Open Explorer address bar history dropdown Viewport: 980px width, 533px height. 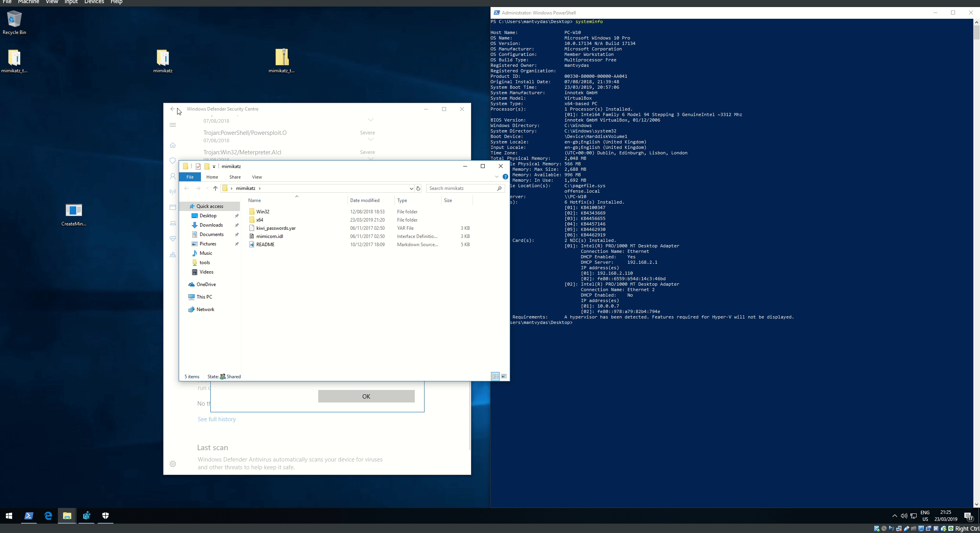[411, 188]
